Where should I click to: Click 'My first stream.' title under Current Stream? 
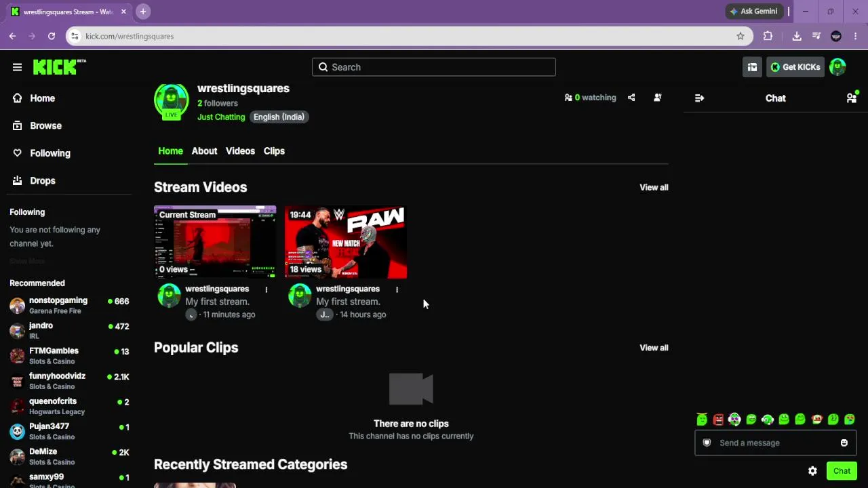(x=218, y=302)
